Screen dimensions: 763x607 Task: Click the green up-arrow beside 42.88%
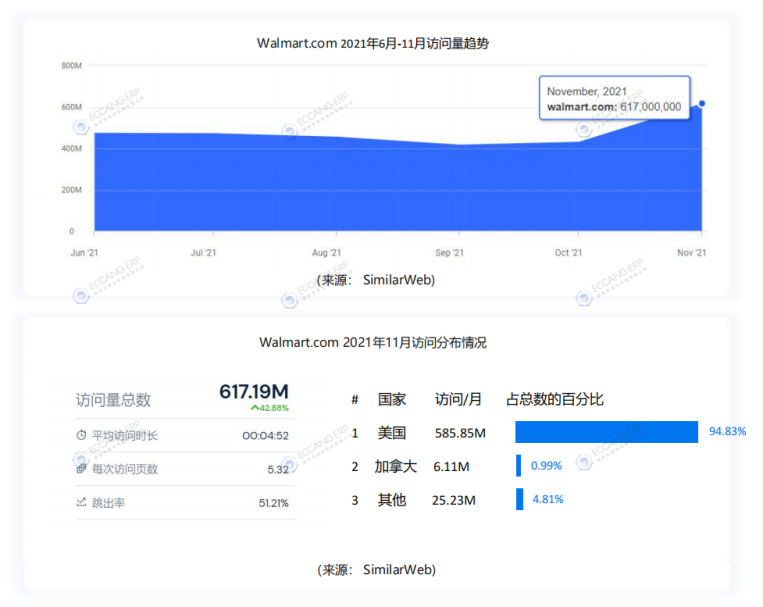(x=254, y=408)
